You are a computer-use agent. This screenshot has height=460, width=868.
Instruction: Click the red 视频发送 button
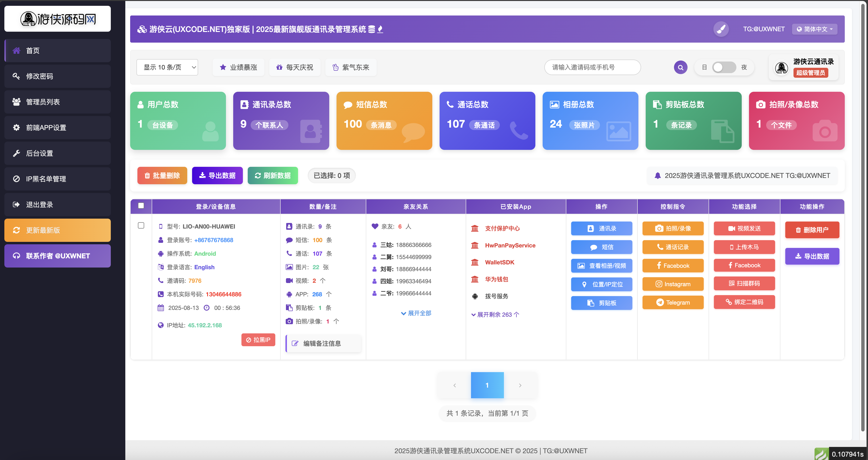click(x=744, y=228)
